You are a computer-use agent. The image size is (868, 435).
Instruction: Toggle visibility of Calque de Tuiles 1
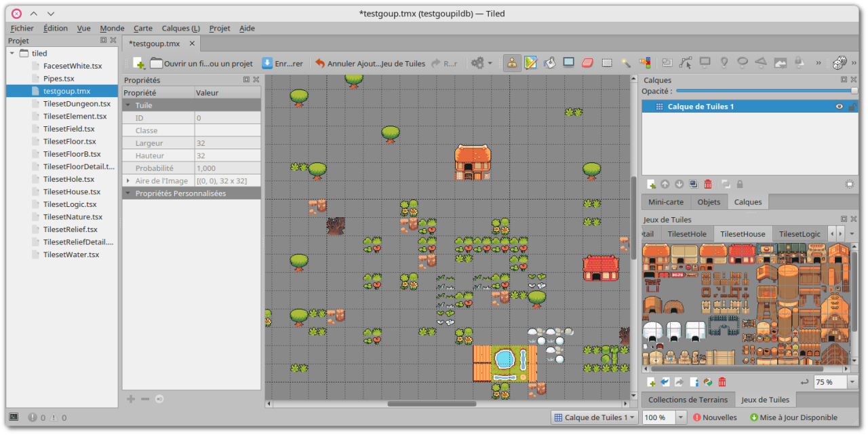coord(840,106)
